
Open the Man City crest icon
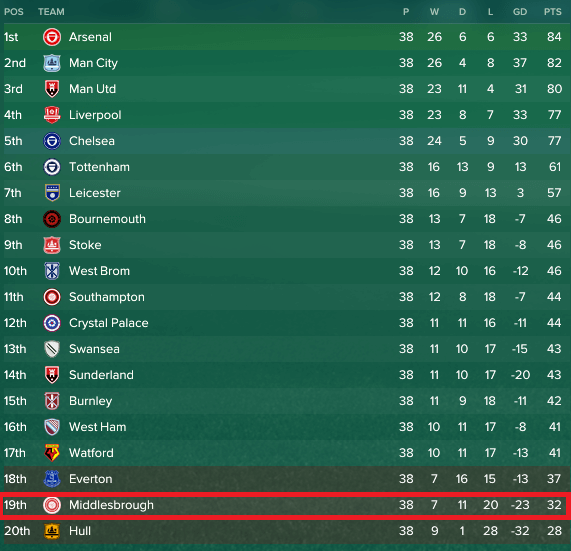tap(52, 63)
